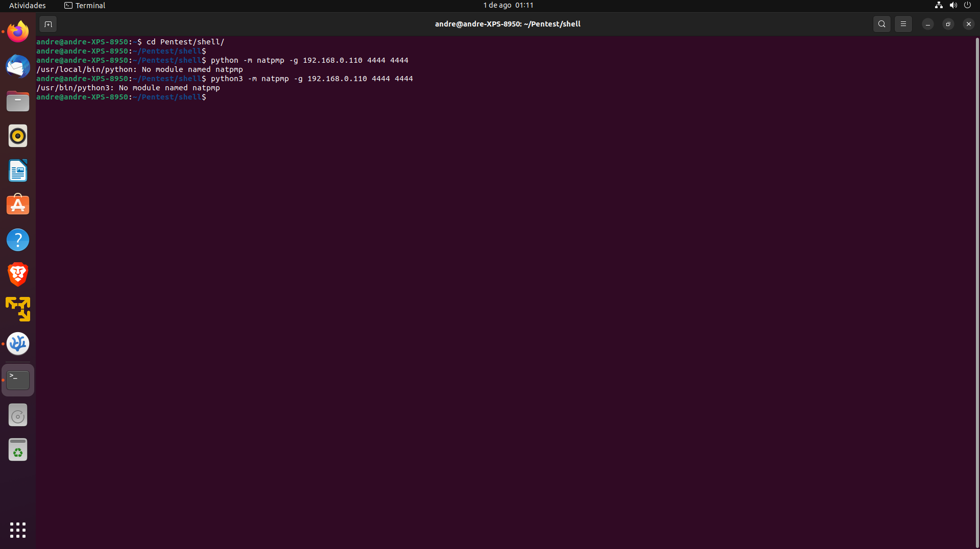This screenshot has width=980, height=549.
Task: Click '/usr/local/bin/python: No module named natpmp' line
Action: (x=139, y=69)
